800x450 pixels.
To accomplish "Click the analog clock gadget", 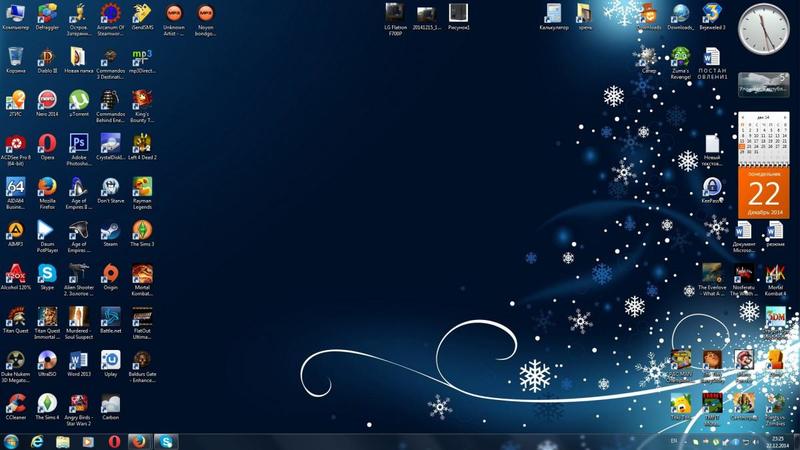I will coord(763,29).
